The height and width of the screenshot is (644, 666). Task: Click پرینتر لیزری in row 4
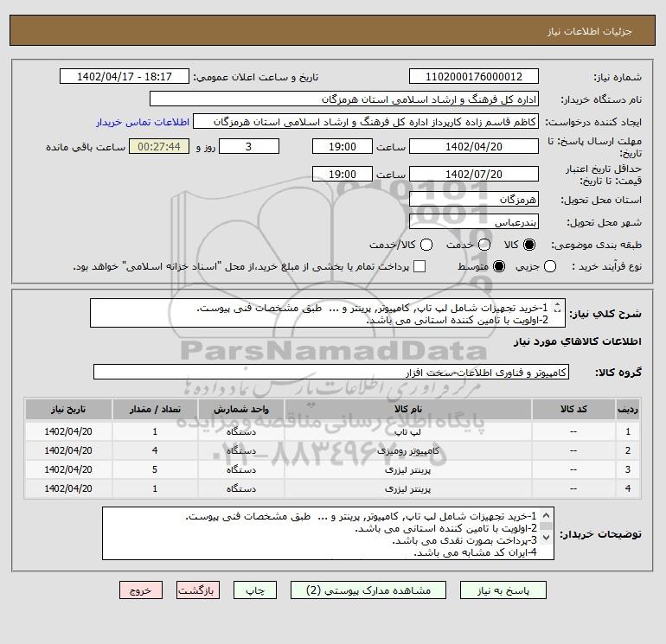(408, 489)
